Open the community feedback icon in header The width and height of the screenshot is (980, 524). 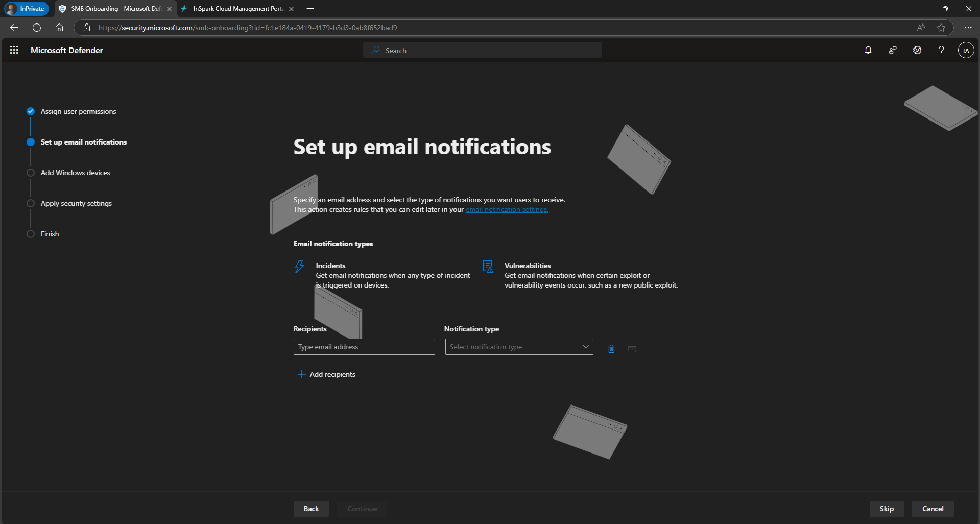click(893, 50)
